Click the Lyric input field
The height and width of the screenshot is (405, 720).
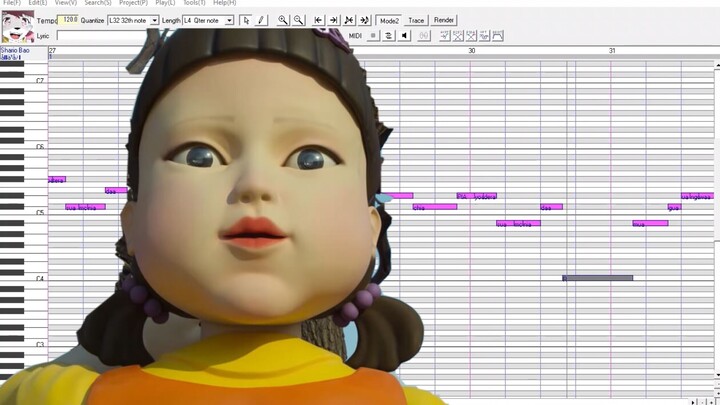102,36
